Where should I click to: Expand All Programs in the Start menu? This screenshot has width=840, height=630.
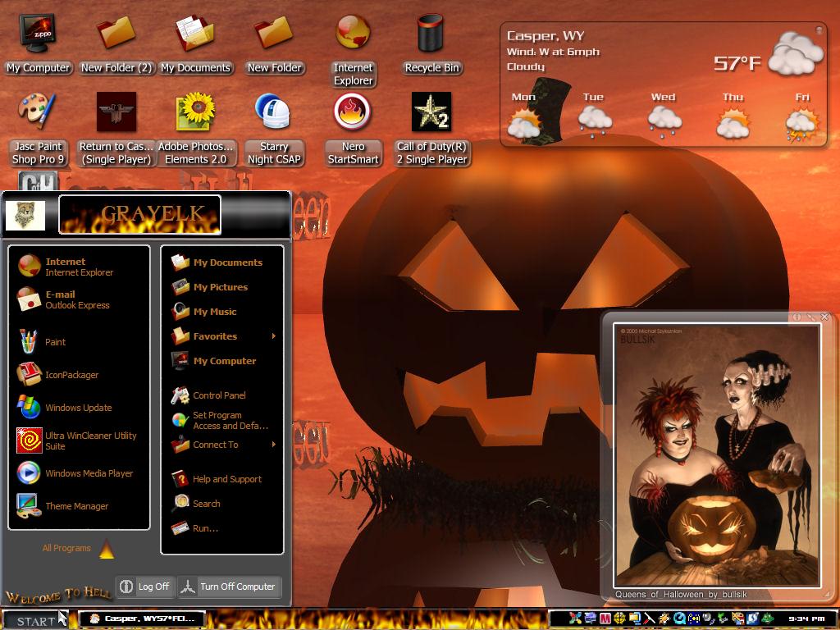click(78, 548)
